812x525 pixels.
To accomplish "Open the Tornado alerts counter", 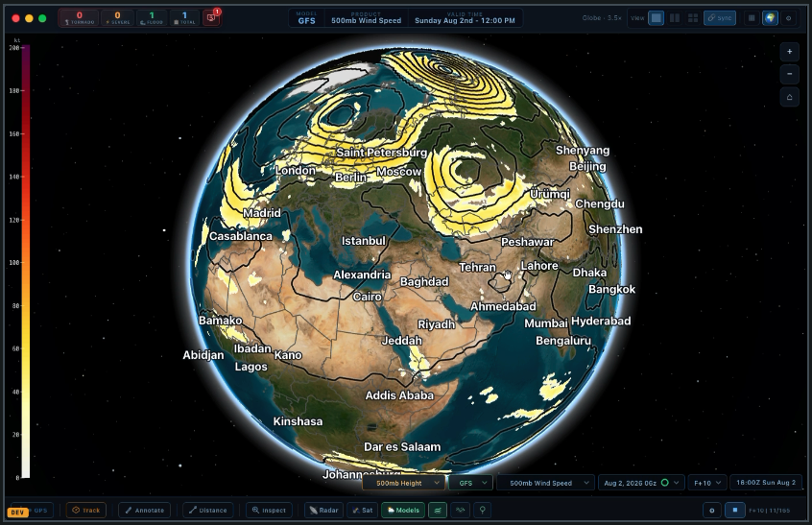I will pyautogui.click(x=80, y=18).
